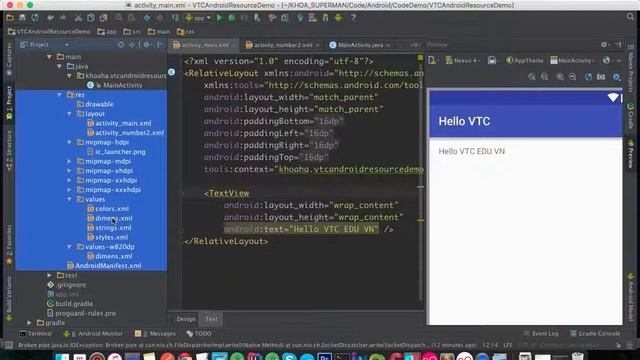Refresh the layout Preview
This screenshot has width=640, height=360.
588,77
